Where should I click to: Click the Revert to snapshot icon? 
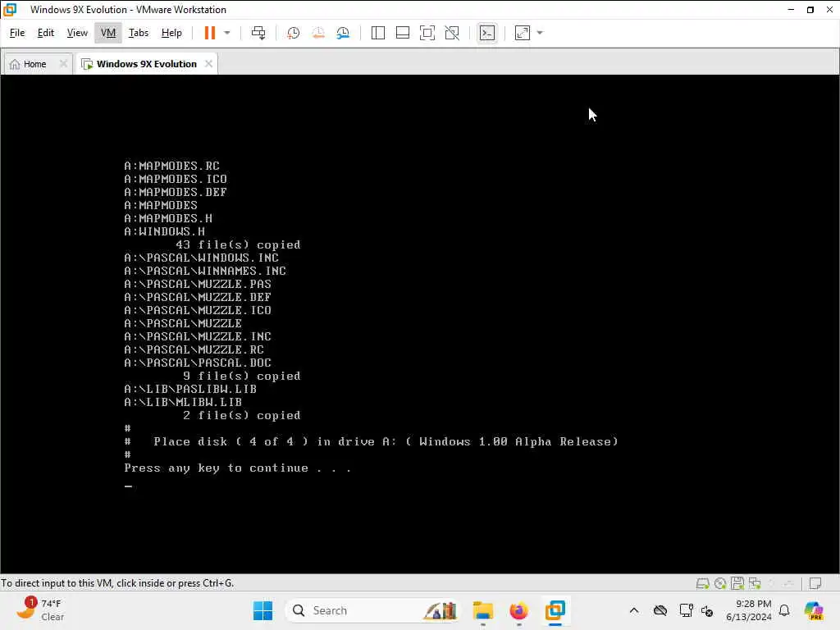(x=318, y=33)
